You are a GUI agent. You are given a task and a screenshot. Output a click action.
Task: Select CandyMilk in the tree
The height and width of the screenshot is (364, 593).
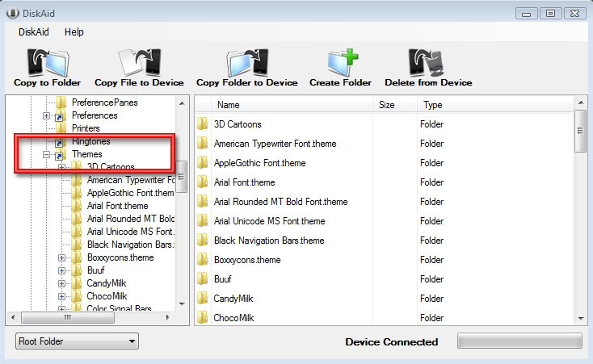tap(107, 283)
